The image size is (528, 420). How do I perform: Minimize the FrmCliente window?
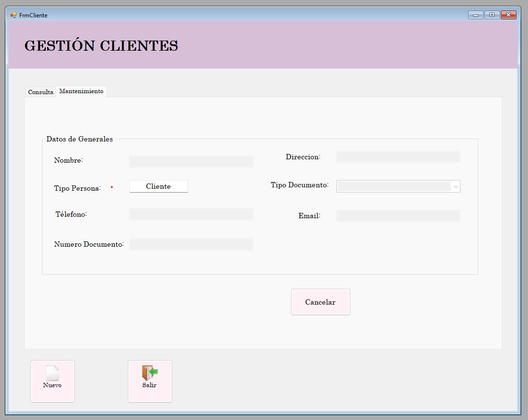coord(475,15)
